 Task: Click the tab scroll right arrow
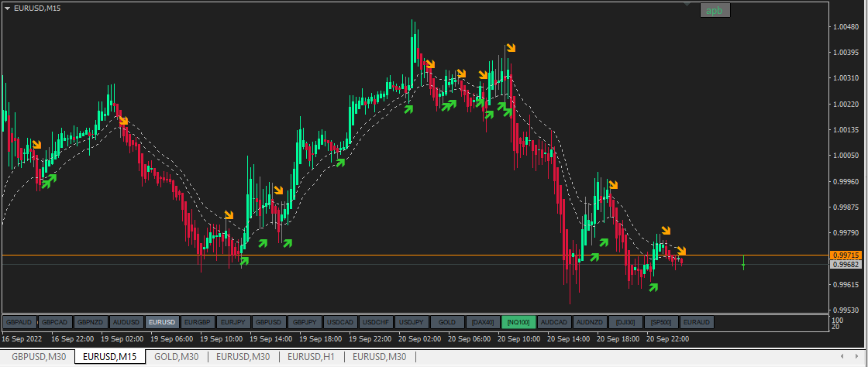coord(857,356)
